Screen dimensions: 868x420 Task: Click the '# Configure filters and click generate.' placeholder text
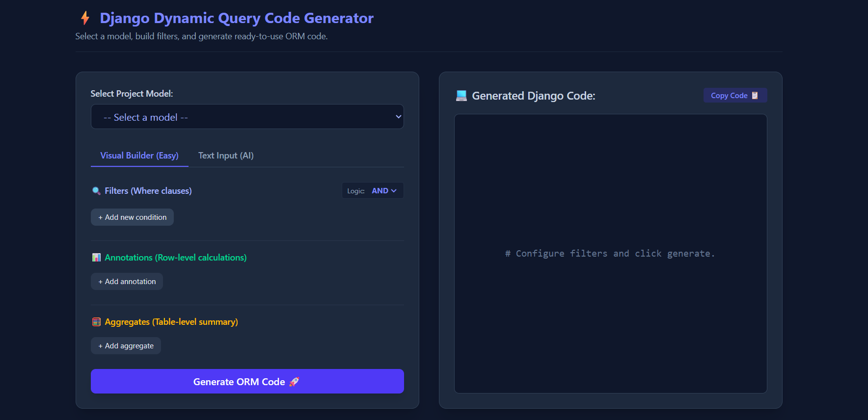[x=610, y=254]
